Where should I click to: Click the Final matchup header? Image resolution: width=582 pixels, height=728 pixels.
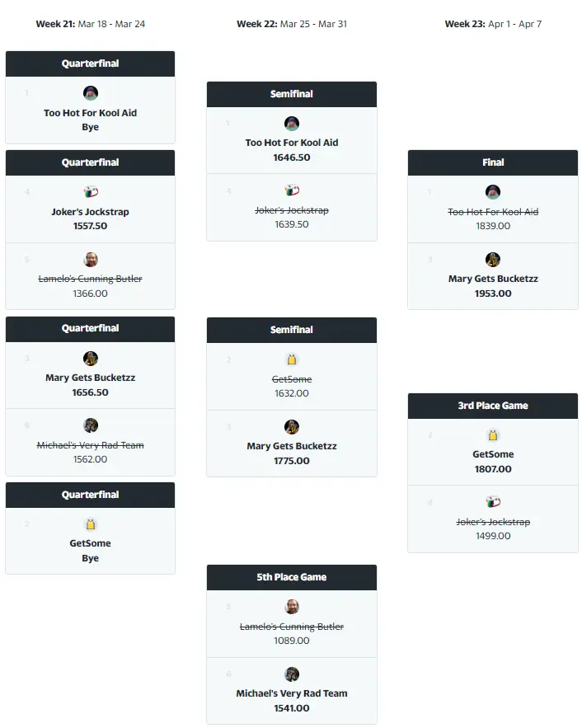(493, 162)
